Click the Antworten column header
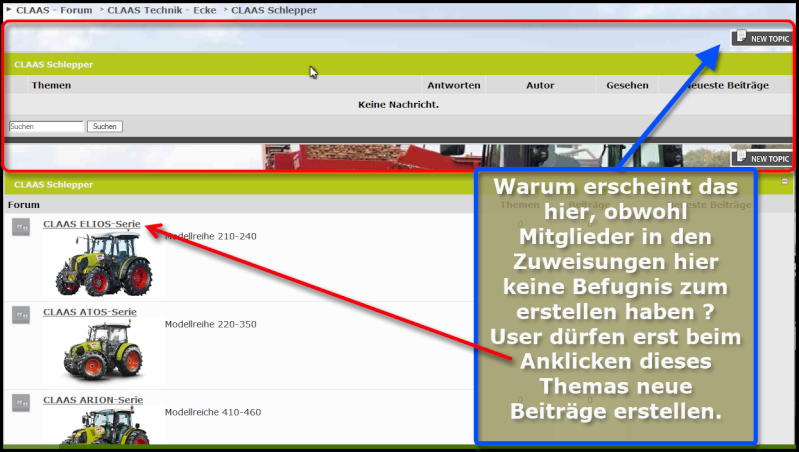This screenshot has width=799, height=452. coord(454,85)
